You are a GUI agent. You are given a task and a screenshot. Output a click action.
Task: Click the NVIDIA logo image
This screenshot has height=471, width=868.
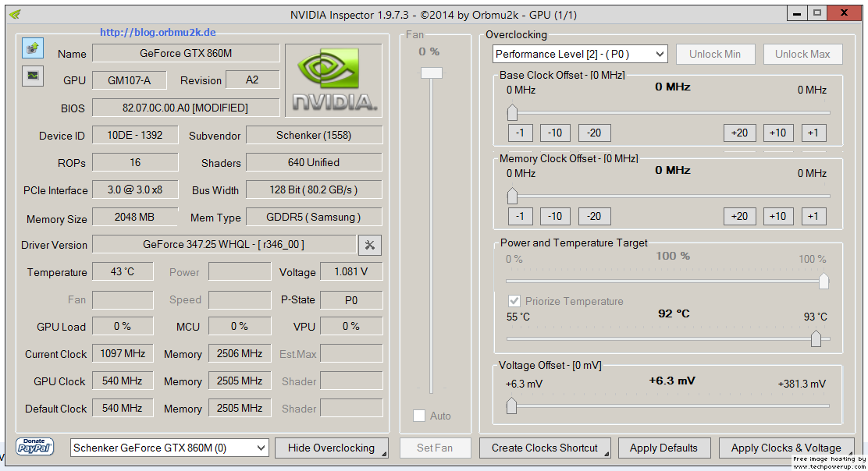(334, 81)
